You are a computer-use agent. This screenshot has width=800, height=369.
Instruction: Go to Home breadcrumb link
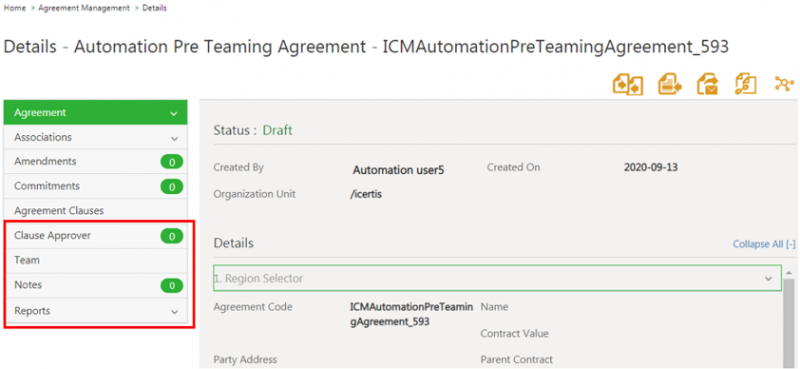point(15,8)
